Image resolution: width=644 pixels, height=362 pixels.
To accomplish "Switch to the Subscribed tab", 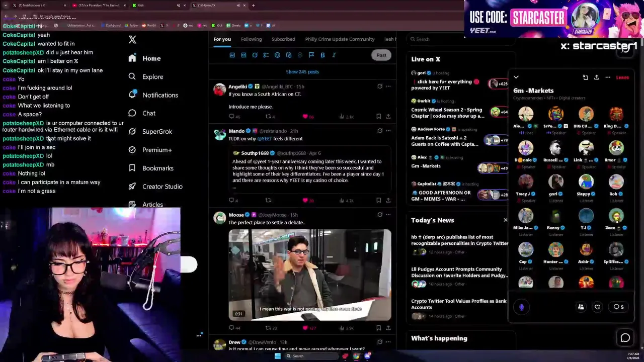I will [283, 39].
